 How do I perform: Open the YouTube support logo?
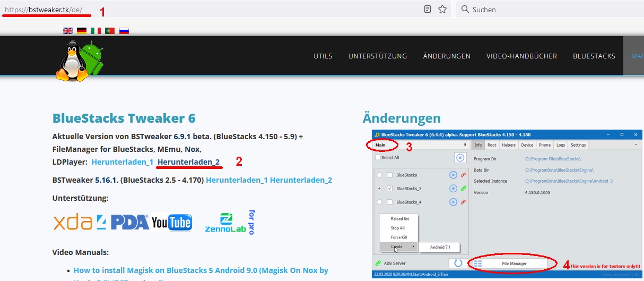[x=172, y=223]
